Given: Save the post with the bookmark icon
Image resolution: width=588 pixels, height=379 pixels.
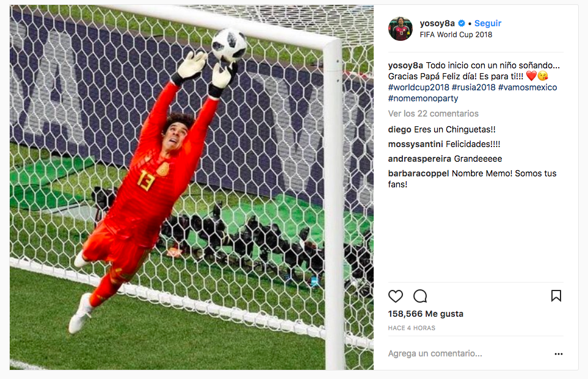Looking at the screenshot, I should pyautogui.click(x=556, y=296).
